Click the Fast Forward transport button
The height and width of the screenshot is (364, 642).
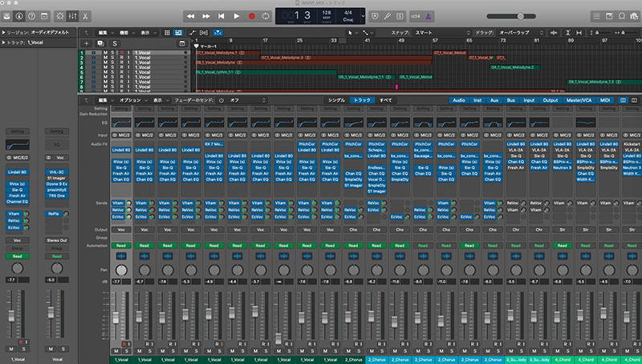tap(206, 16)
